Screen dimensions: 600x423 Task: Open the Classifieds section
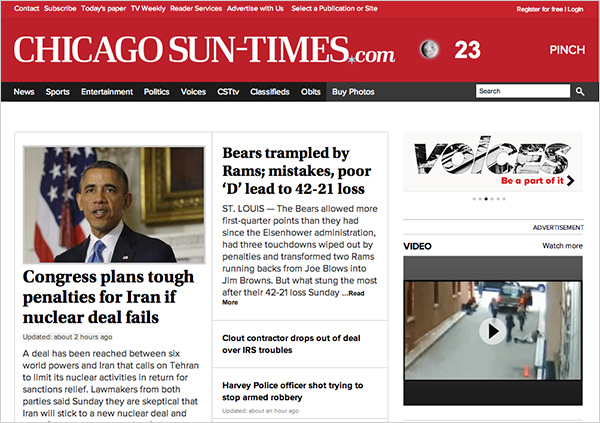(270, 92)
